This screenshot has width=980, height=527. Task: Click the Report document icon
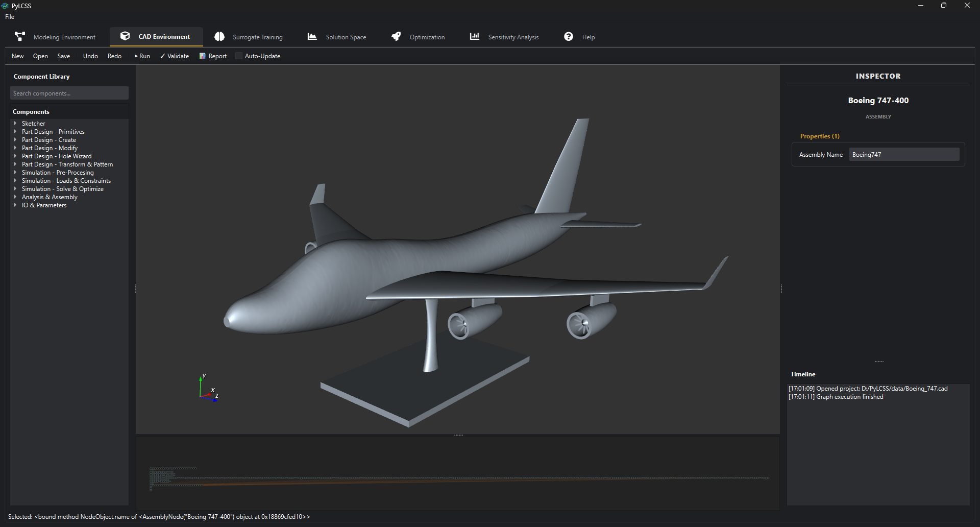click(203, 56)
